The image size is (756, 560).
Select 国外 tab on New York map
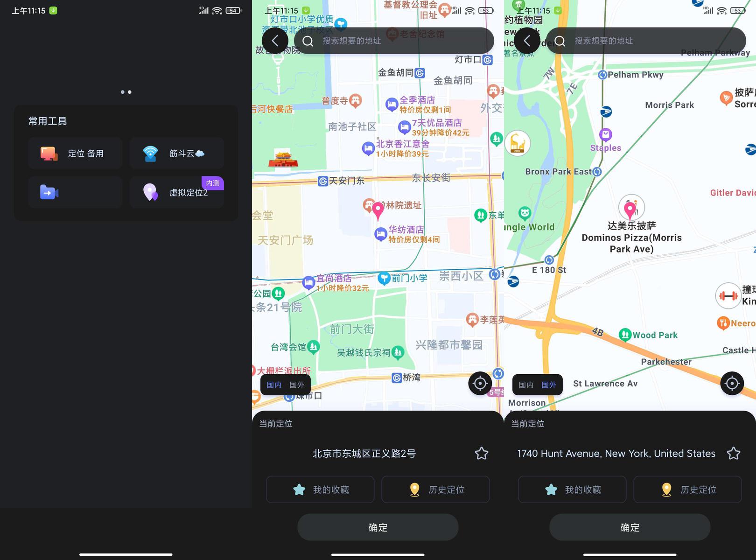549,385
